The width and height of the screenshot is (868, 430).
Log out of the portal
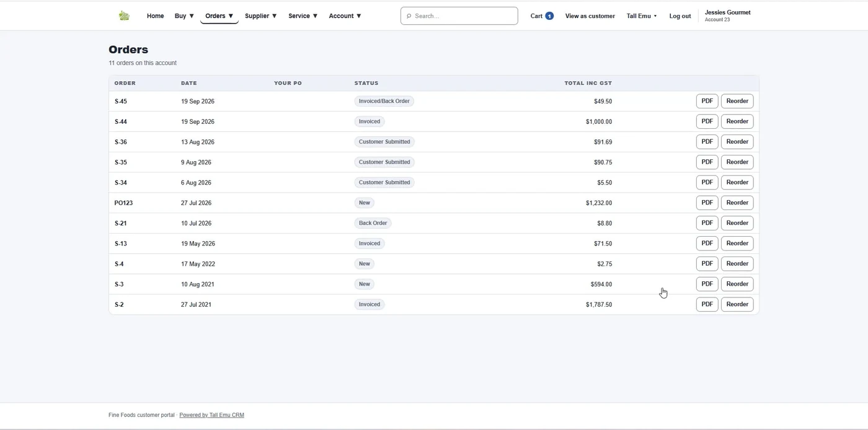pyautogui.click(x=680, y=16)
